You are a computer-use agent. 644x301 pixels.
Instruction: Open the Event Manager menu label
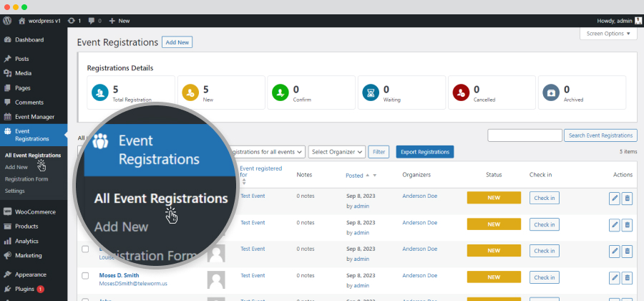(x=34, y=117)
